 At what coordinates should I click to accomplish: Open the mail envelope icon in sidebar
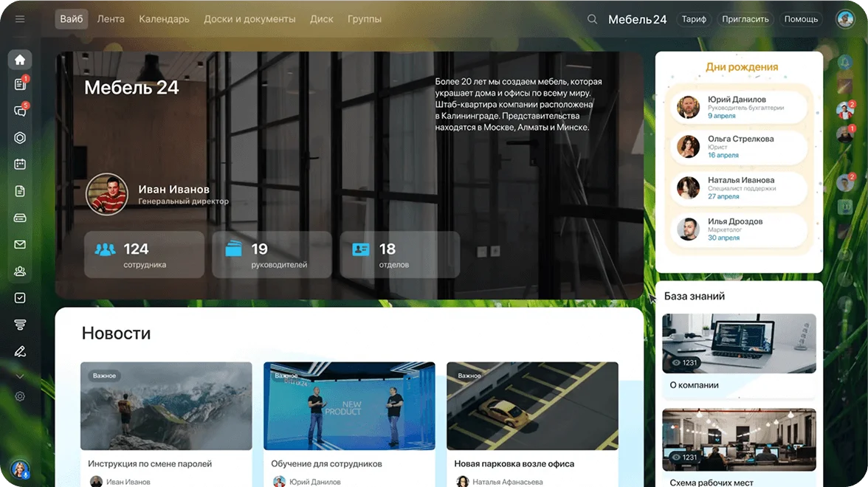coord(20,244)
